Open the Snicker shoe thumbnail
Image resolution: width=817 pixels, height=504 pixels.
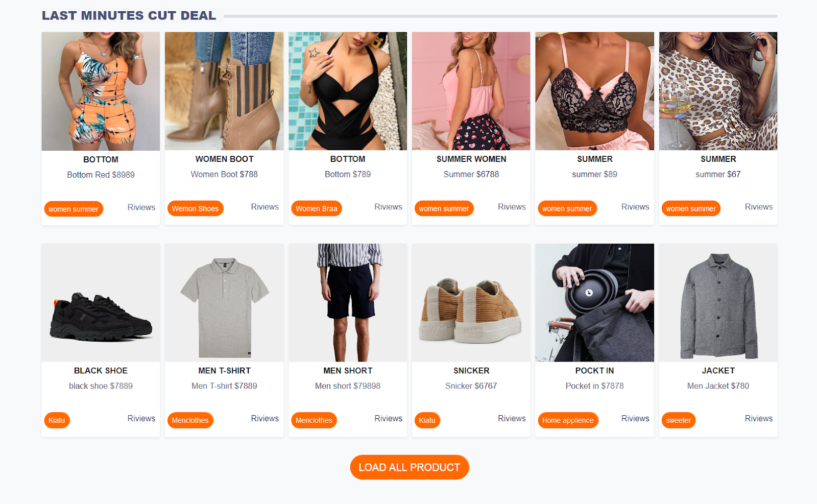click(x=471, y=303)
